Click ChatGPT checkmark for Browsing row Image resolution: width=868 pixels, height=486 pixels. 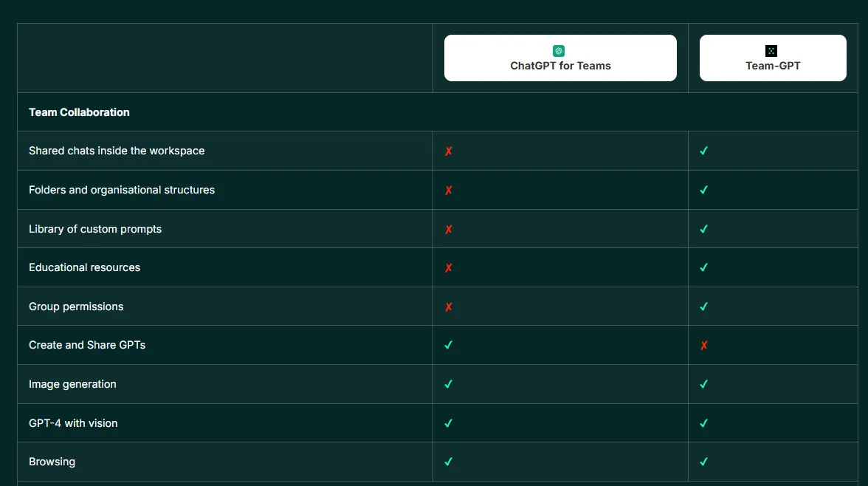point(449,462)
